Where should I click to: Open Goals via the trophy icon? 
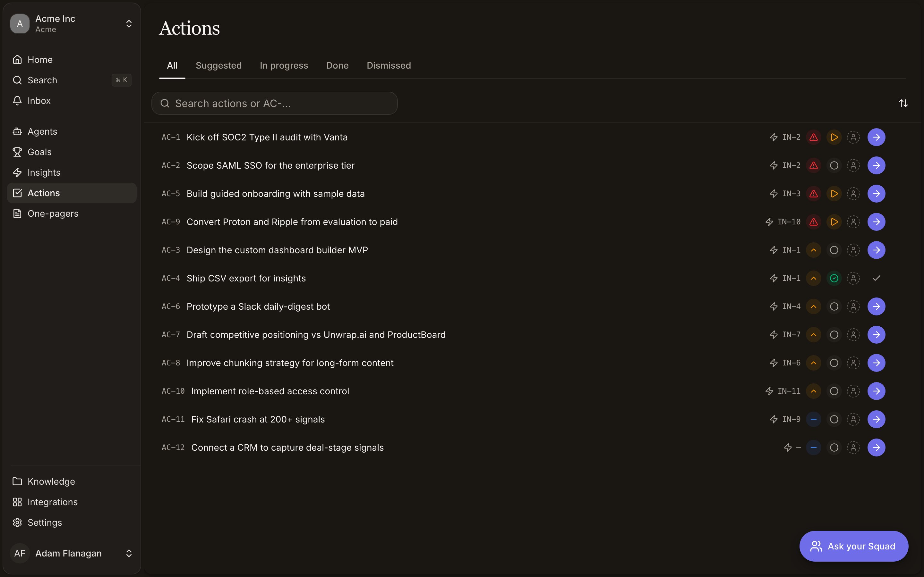17,152
